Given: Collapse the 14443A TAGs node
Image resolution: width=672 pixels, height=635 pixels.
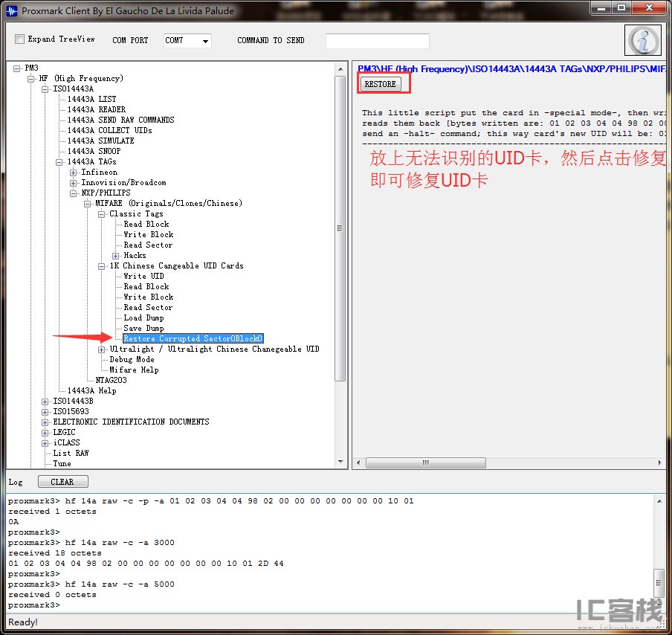Looking at the screenshot, I should tap(59, 162).
